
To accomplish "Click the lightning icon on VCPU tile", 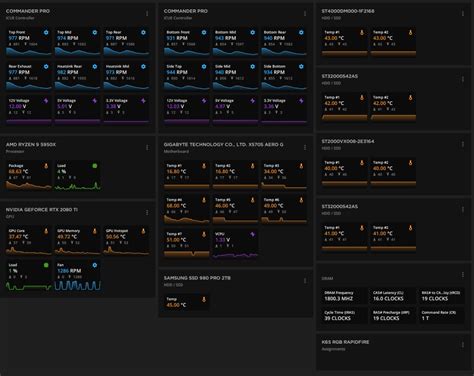I will coord(253,234).
